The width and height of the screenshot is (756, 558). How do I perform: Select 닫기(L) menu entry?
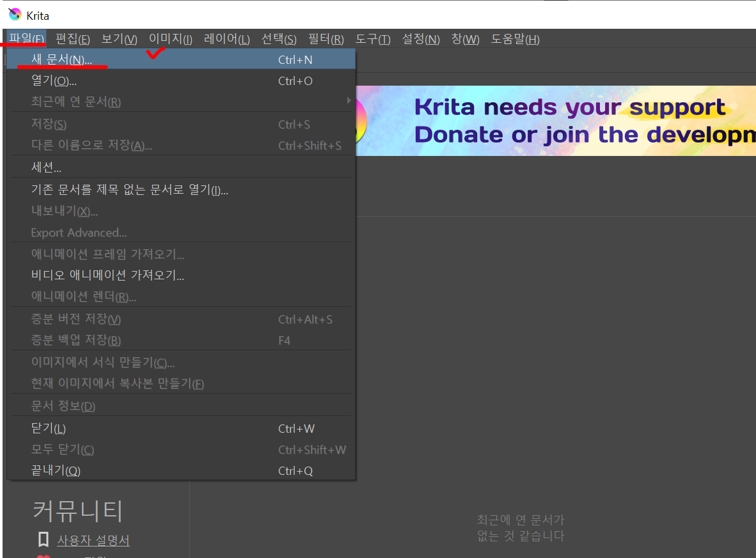coord(181,428)
